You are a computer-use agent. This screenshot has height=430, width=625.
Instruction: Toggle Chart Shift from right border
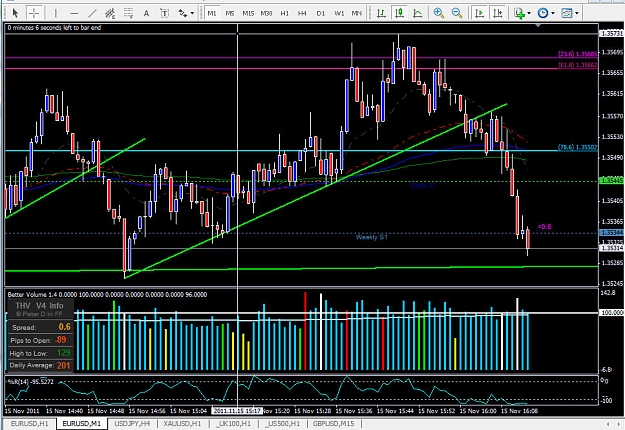coord(498,13)
